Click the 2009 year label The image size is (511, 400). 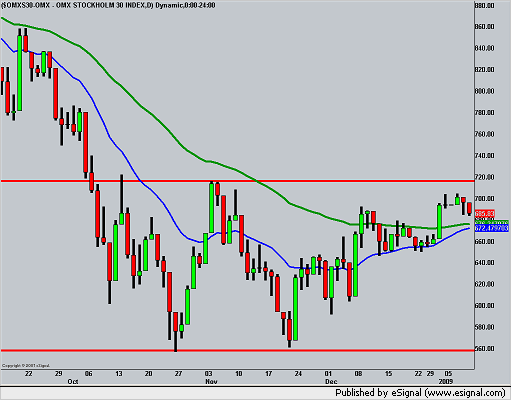click(x=446, y=381)
